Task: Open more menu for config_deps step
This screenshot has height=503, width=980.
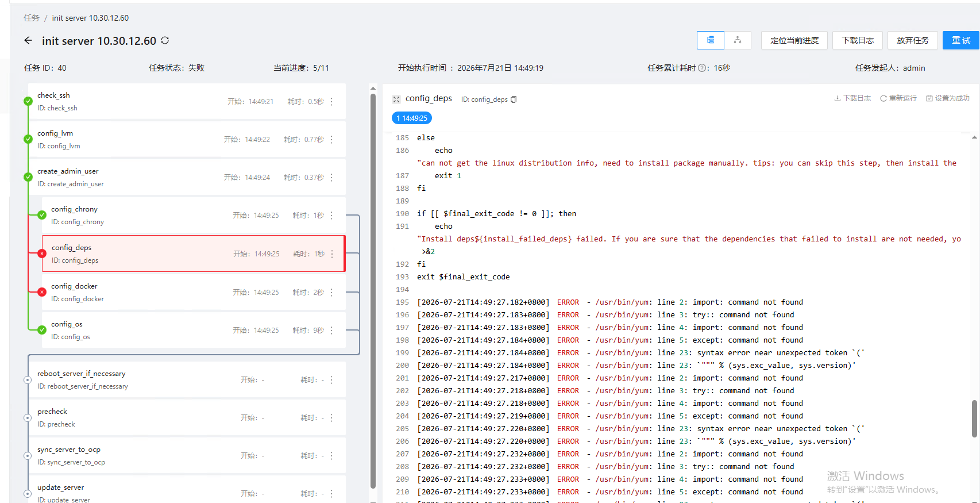Action: [x=332, y=254]
